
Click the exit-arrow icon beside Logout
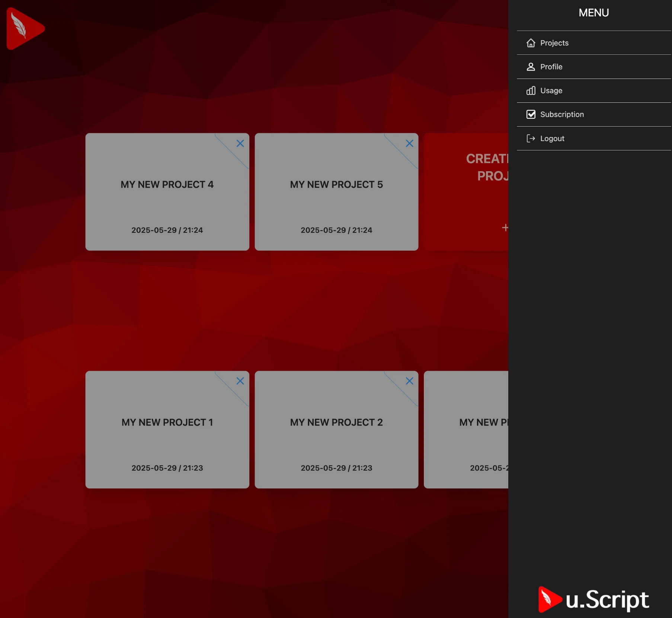[x=531, y=138]
